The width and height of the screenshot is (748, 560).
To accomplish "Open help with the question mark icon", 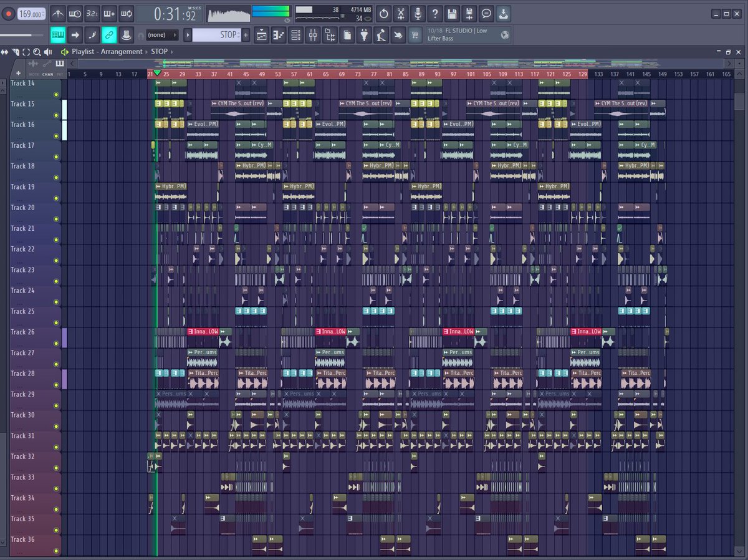I will coord(434,13).
